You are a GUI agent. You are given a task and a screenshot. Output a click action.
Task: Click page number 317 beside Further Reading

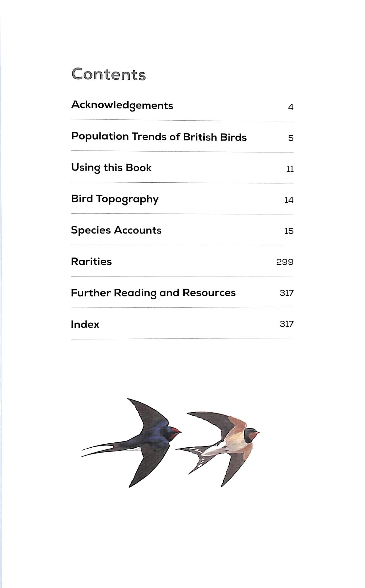pyautogui.click(x=286, y=293)
